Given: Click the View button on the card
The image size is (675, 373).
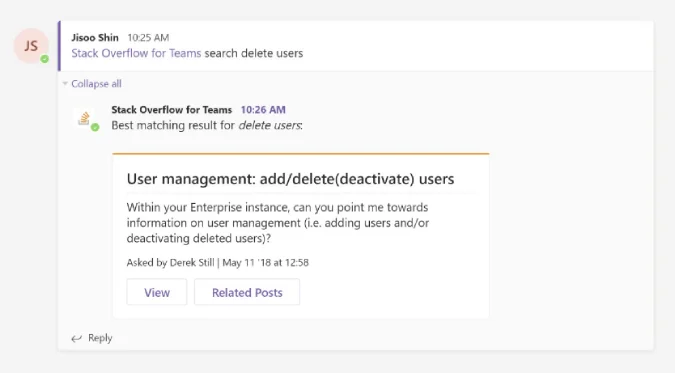Looking at the screenshot, I should click(157, 292).
